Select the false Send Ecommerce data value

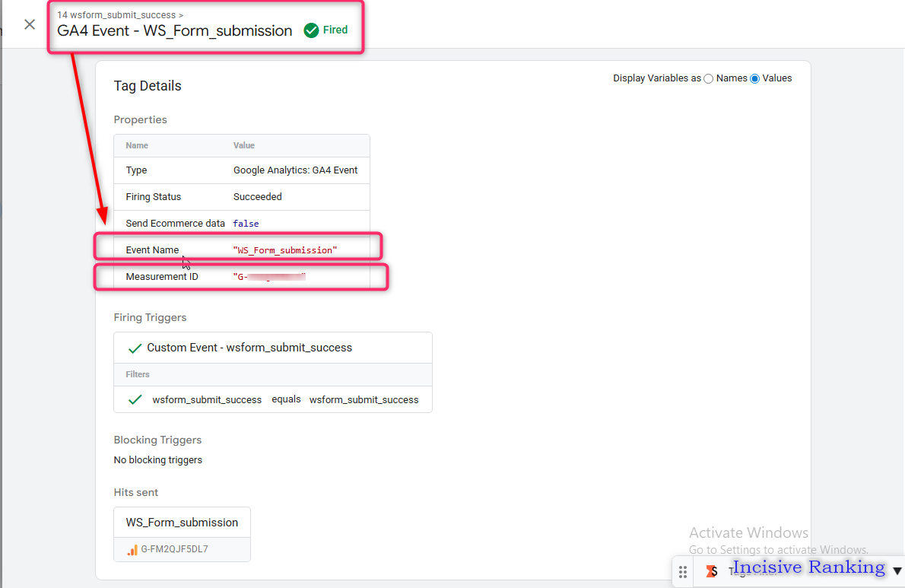coord(246,224)
